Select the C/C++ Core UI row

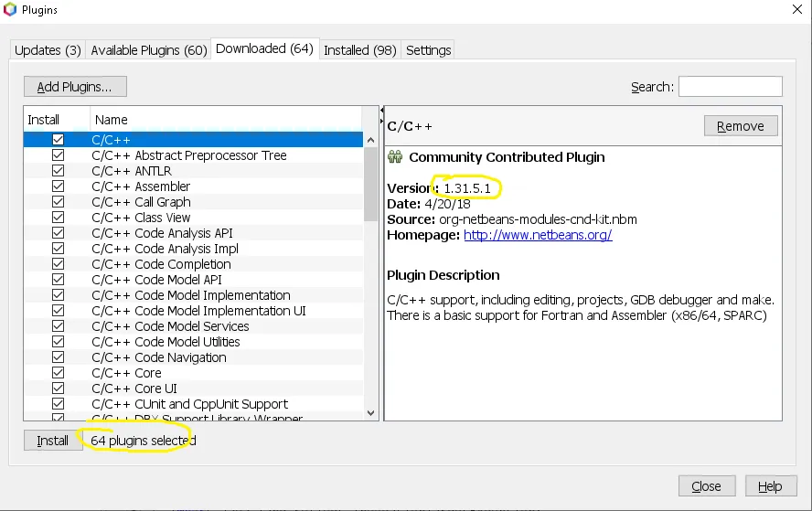click(193, 388)
